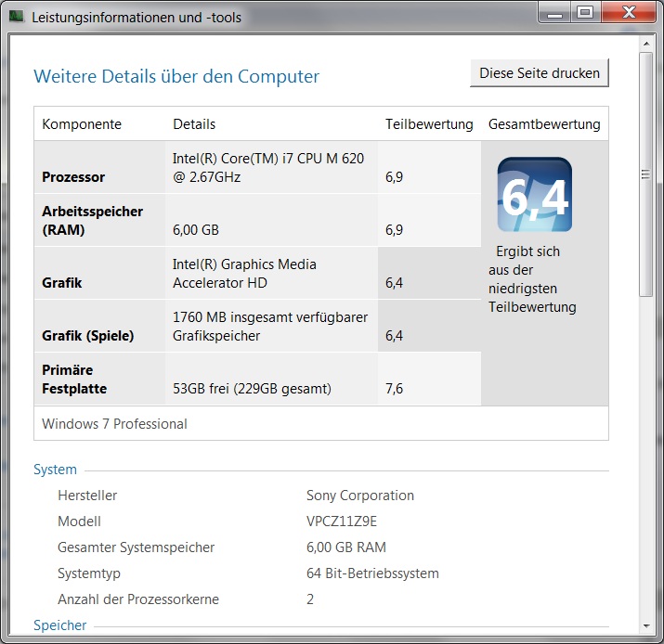Select the 'Hersteller' label
664x644 pixels.
(87, 495)
